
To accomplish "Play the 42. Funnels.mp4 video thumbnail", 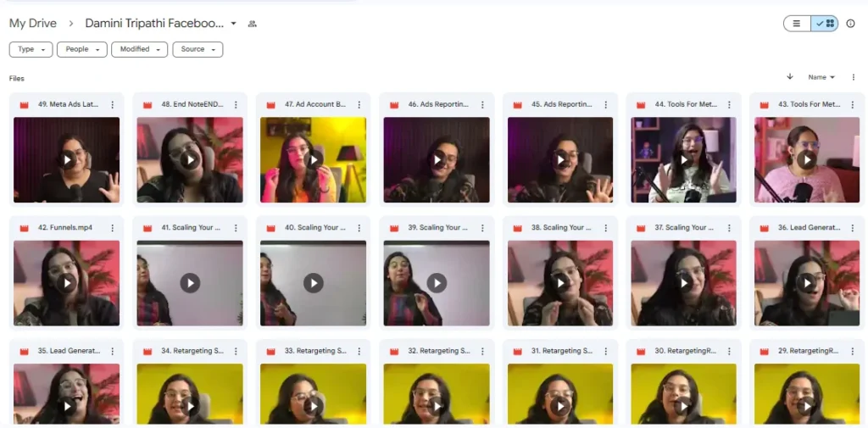I will (x=66, y=283).
